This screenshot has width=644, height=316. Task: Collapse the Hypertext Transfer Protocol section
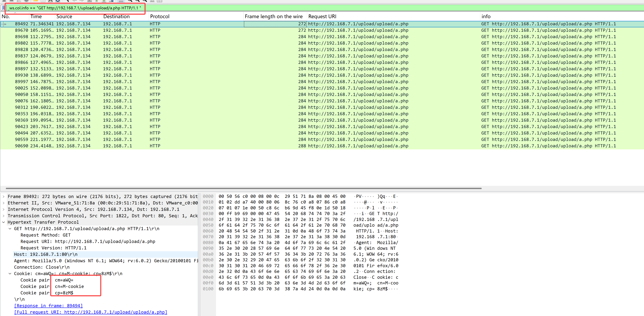click(3, 222)
